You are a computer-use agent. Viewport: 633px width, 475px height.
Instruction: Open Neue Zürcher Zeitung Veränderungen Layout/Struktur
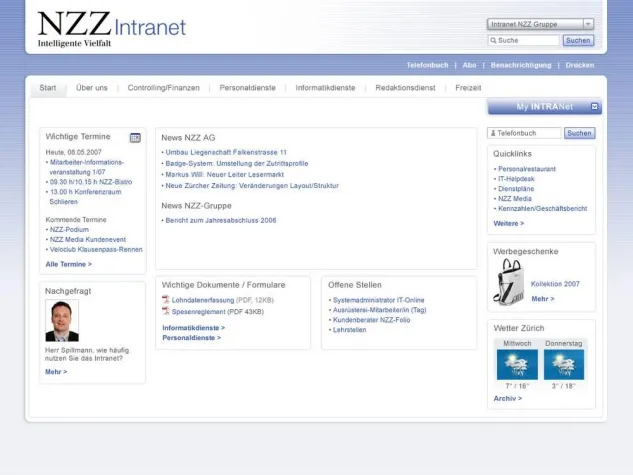point(252,186)
